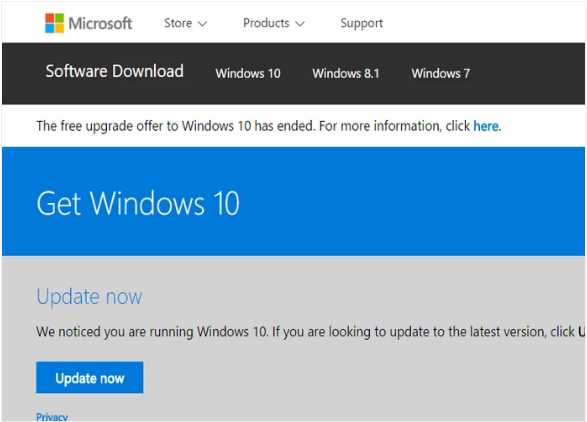Select the Windows 8.1 tab
This screenshot has width=587, height=422.
coord(346,73)
